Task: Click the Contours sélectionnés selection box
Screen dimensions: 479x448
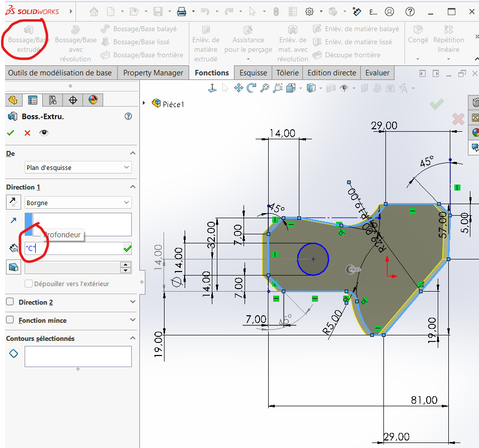Action: pos(78,356)
